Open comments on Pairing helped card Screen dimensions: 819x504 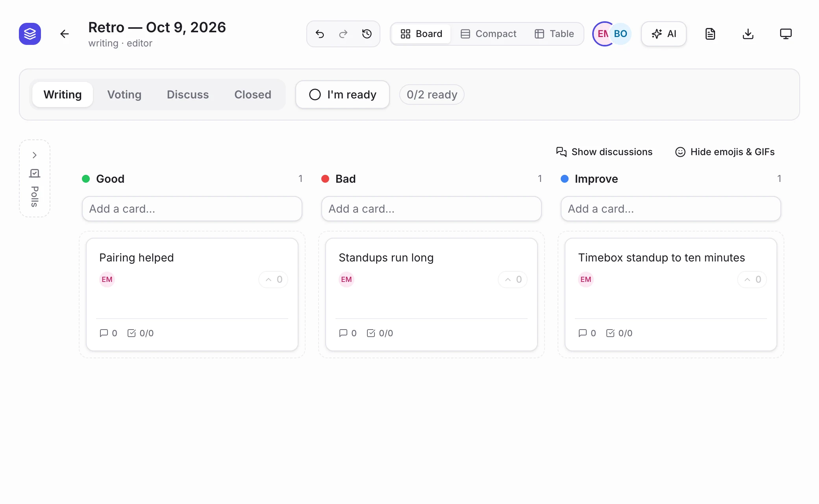pos(109,333)
